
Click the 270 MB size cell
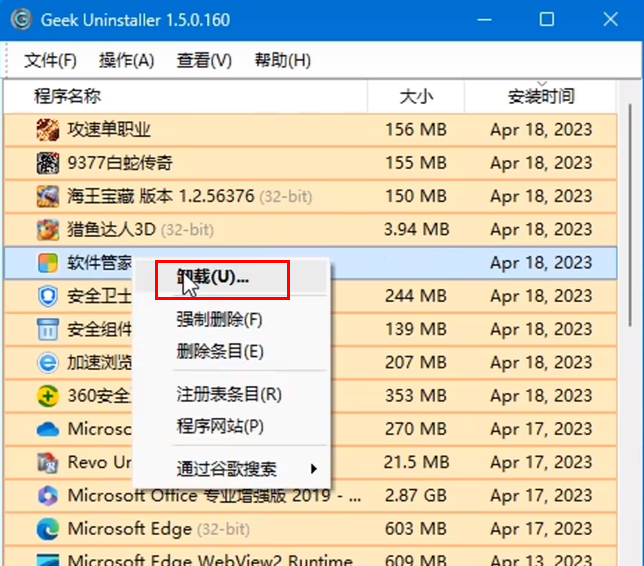pyautogui.click(x=416, y=429)
